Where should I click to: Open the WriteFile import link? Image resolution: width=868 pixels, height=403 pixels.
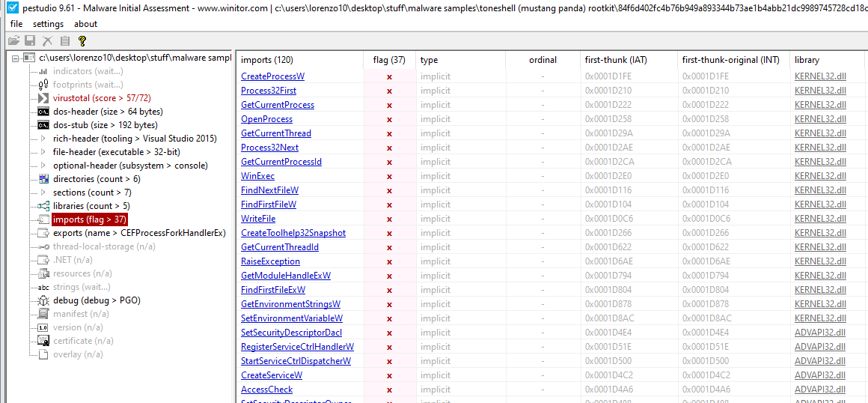pos(258,219)
